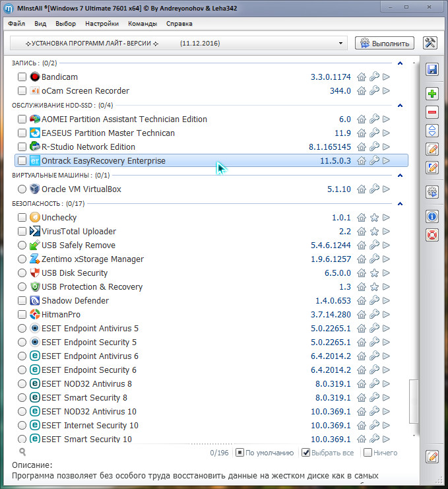
Task: Click the scrollbar up arrow
Action: click(414, 63)
